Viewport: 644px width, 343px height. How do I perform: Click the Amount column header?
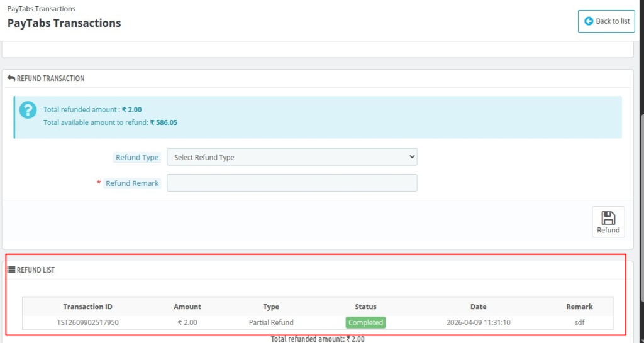(x=187, y=307)
